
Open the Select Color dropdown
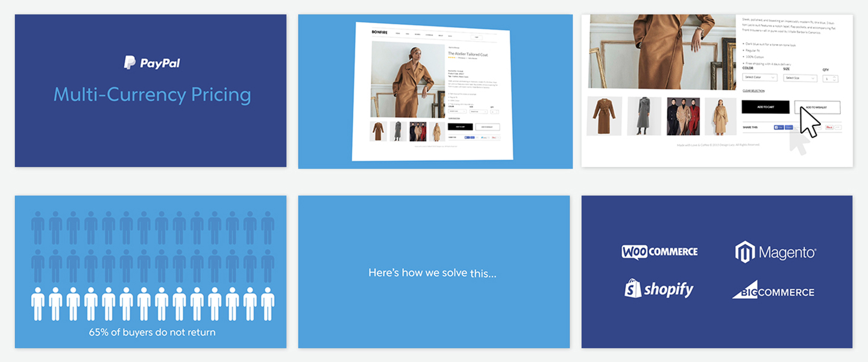759,78
